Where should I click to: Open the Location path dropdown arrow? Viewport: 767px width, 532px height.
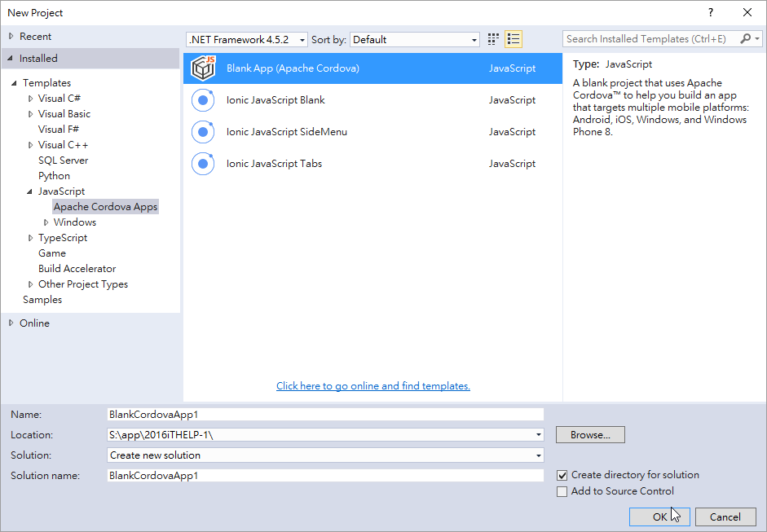538,435
